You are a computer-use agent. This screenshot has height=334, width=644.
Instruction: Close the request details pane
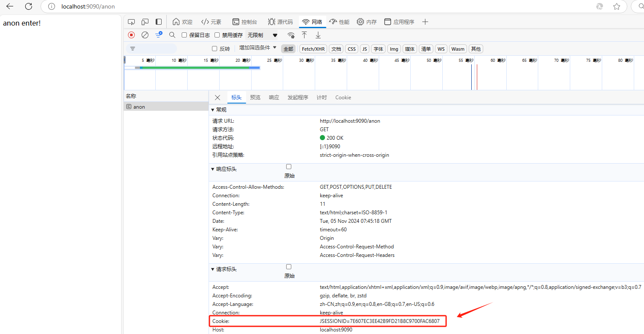(x=218, y=98)
